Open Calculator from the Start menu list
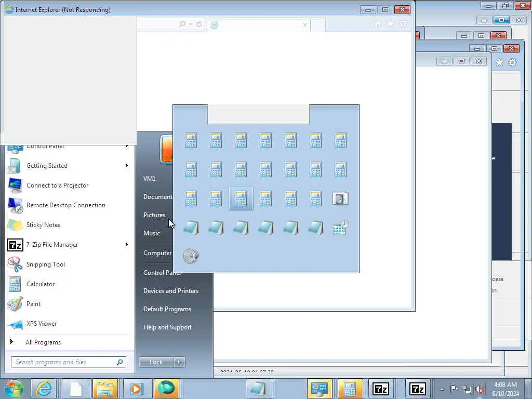The width and height of the screenshot is (532, 399). [41, 284]
